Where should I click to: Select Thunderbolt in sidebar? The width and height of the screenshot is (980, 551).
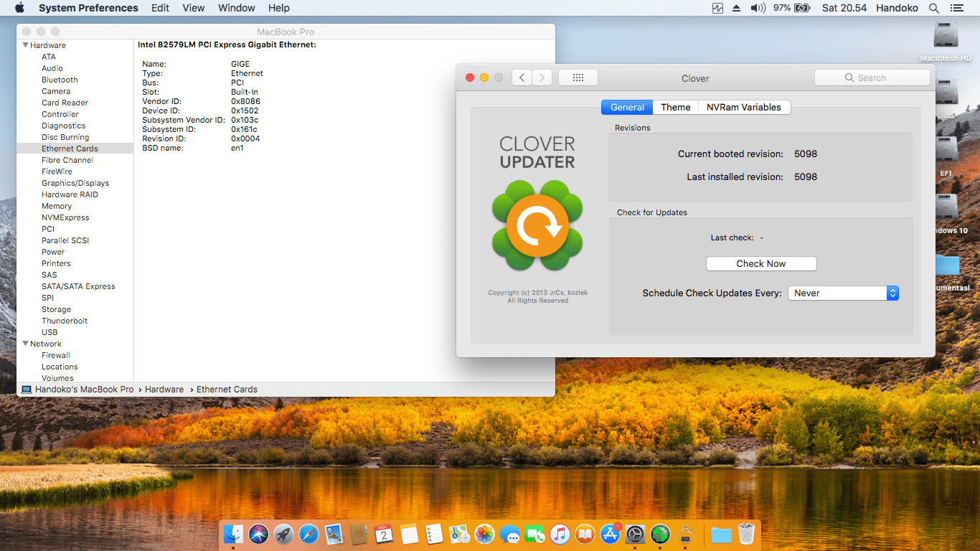point(65,321)
